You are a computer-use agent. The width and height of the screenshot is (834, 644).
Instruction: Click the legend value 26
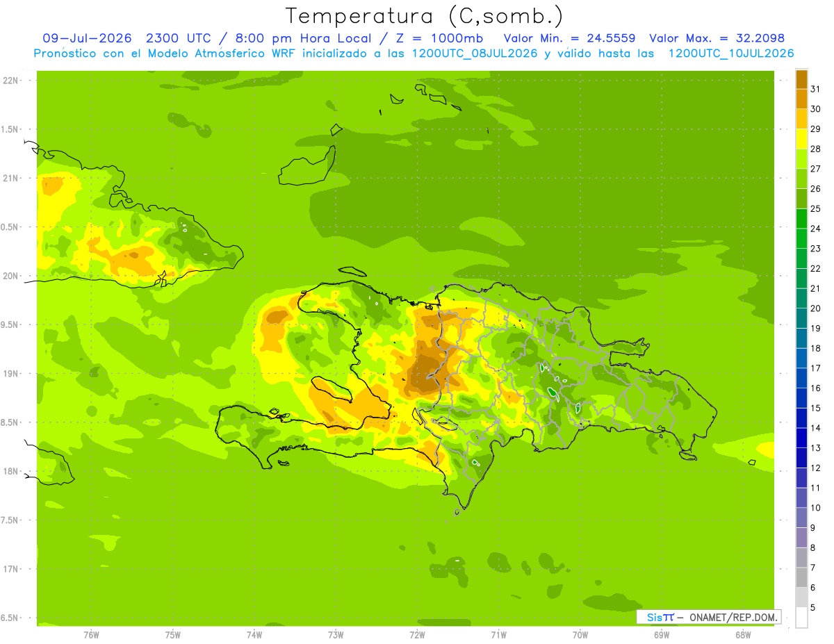[816, 189]
